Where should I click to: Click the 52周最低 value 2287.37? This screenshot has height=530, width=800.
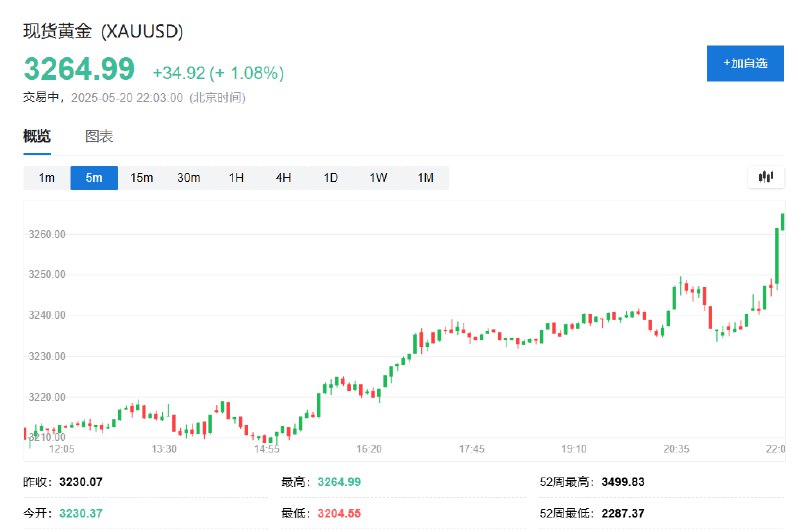(x=622, y=513)
